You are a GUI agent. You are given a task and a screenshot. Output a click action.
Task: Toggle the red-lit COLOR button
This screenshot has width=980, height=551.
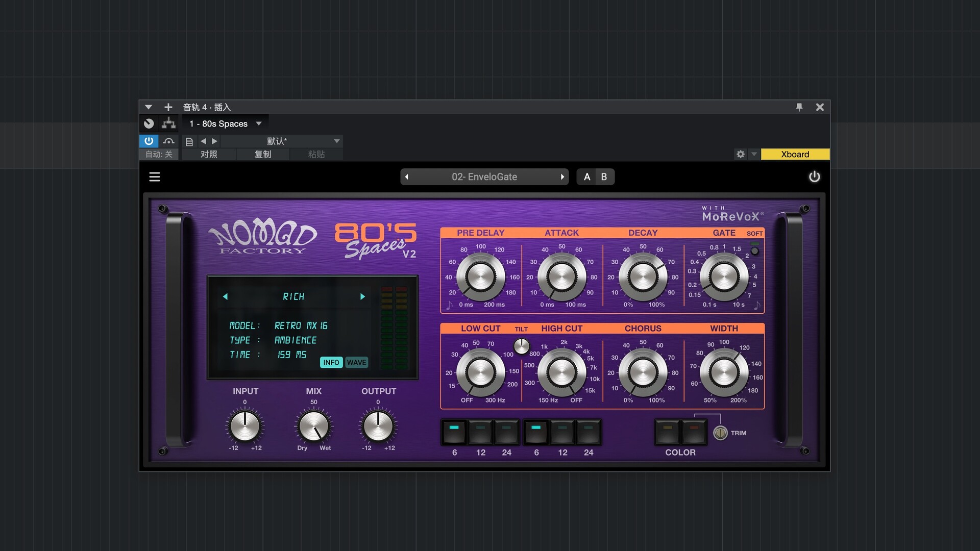694,432
